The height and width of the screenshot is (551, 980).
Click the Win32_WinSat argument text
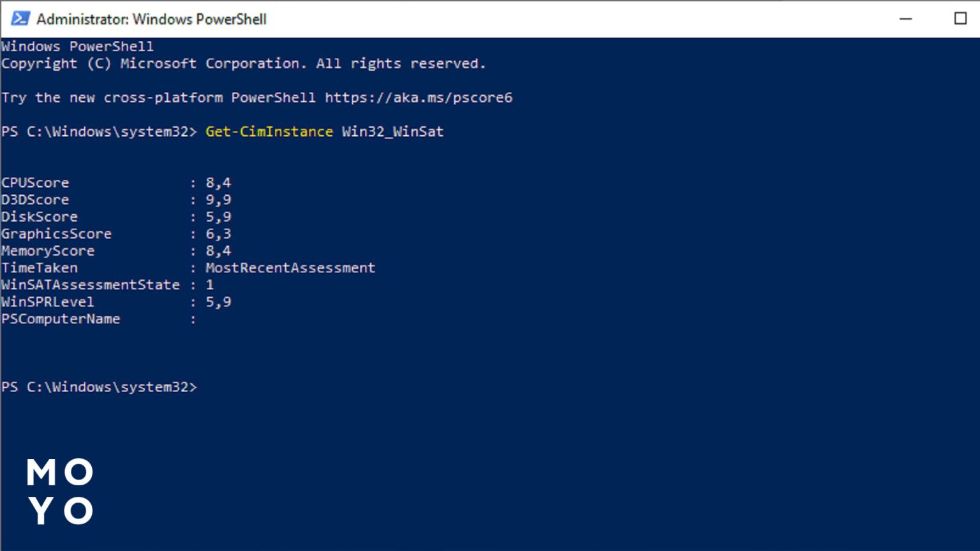pyautogui.click(x=392, y=131)
